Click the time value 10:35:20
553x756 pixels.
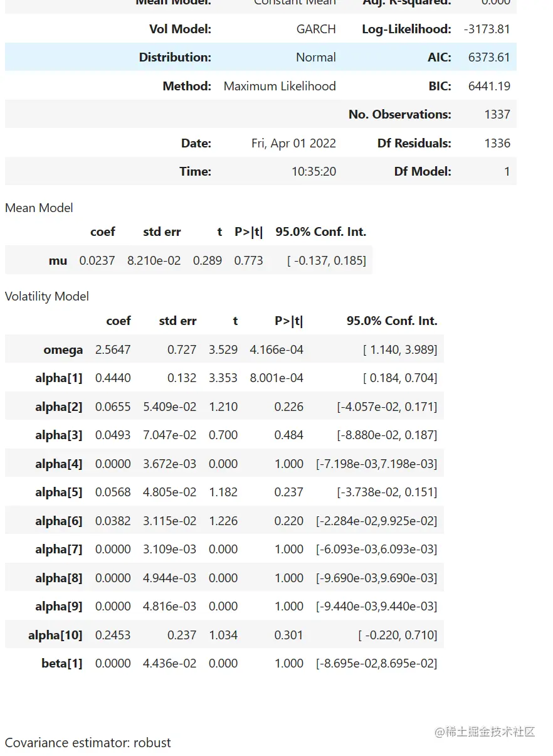pyautogui.click(x=313, y=171)
